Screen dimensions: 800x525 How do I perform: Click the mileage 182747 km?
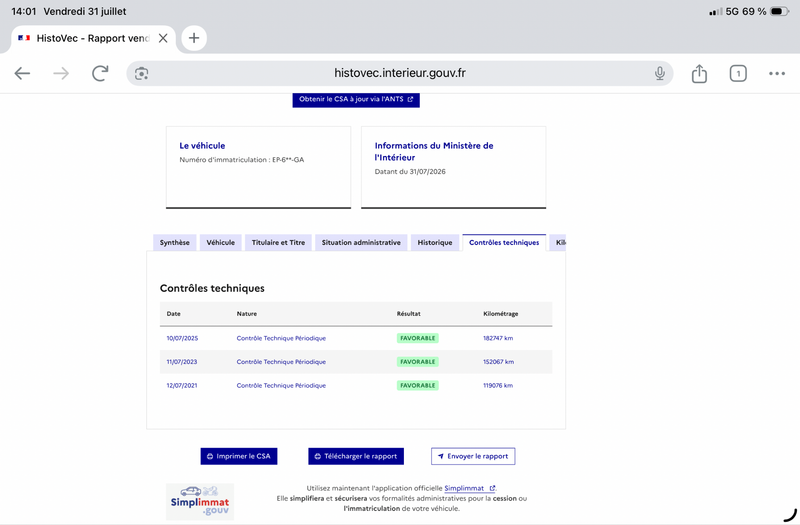pyautogui.click(x=498, y=338)
